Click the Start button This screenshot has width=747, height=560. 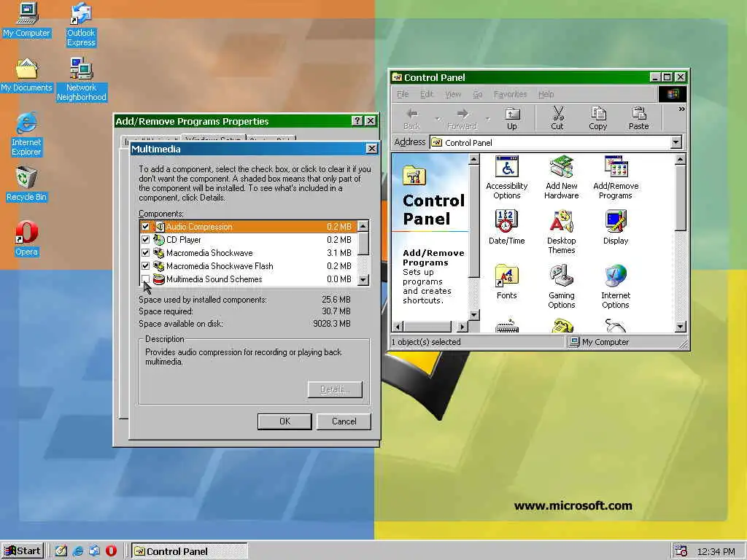[23, 551]
